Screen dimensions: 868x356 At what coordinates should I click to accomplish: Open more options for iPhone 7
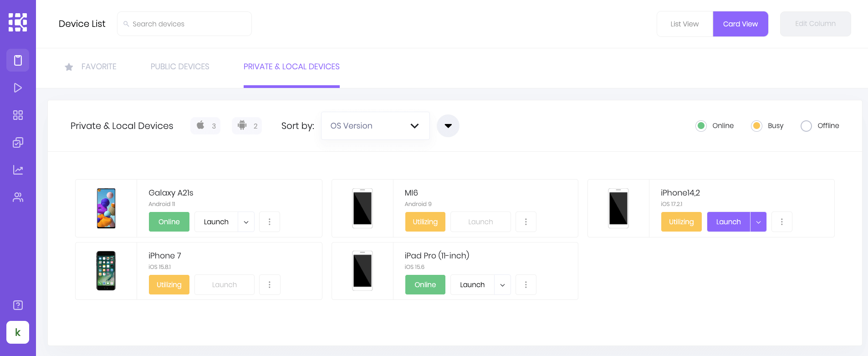tap(270, 285)
